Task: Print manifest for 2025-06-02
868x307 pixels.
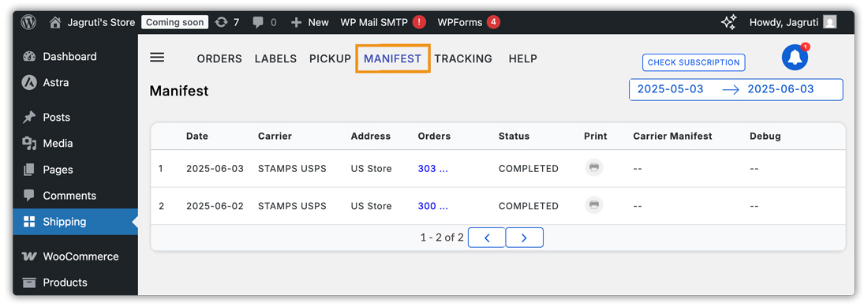Action: click(x=594, y=205)
